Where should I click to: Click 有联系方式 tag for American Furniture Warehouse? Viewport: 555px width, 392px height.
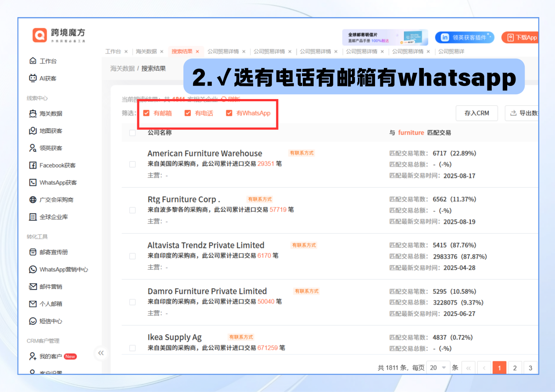point(302,153)
